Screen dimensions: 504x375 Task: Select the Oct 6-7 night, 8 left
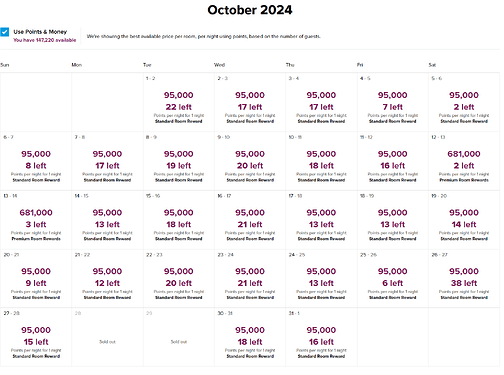[x=36, y=161]
